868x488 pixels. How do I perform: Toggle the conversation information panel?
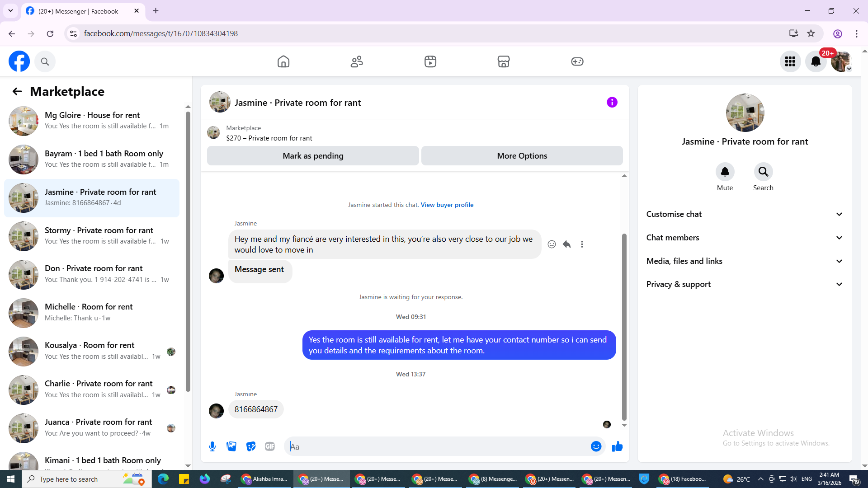click(612, 103)
